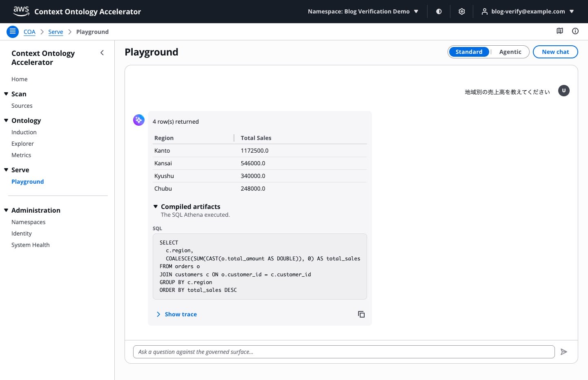
Task: Click the 546000.0 sales value
Action: [253, 163]
